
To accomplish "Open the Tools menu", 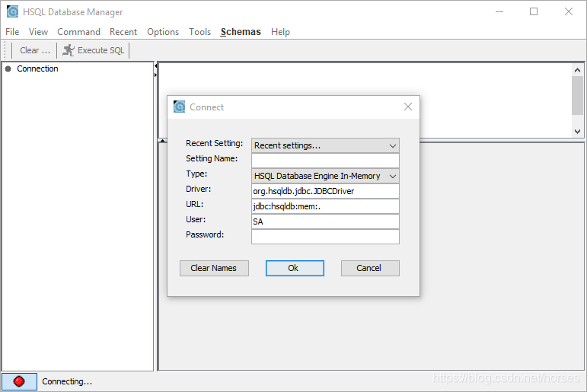I will point(200,32).
